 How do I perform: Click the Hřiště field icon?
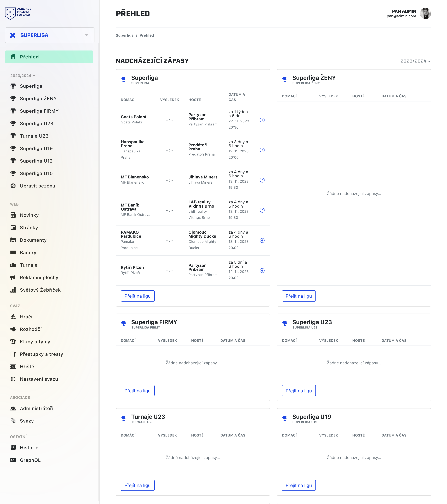point(13,367)
